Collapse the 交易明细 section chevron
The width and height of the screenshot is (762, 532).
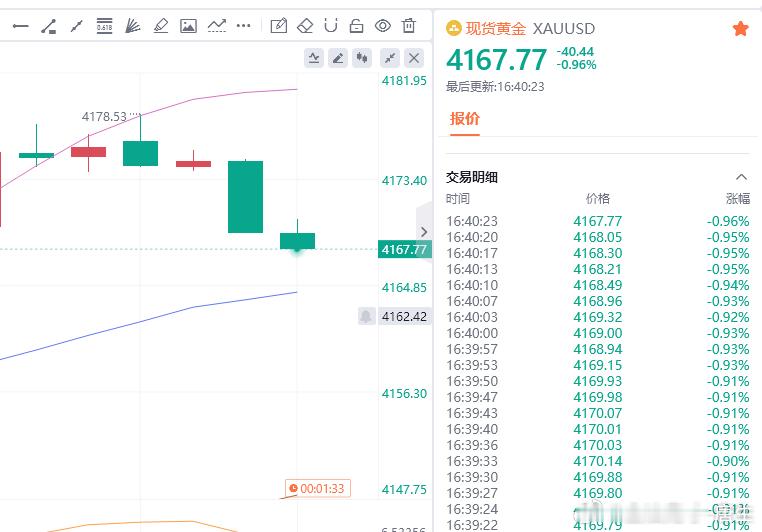[x=741, y=177]
